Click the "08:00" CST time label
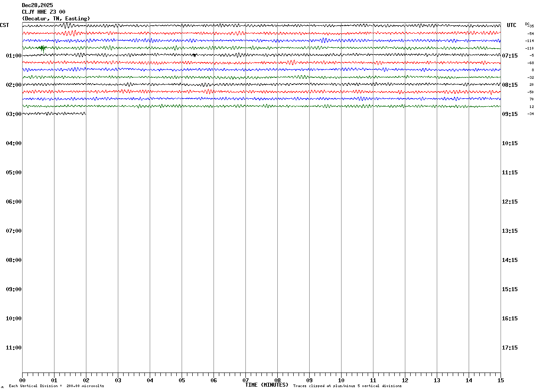This screenshot has height=392, width=536. coord(14,260)
